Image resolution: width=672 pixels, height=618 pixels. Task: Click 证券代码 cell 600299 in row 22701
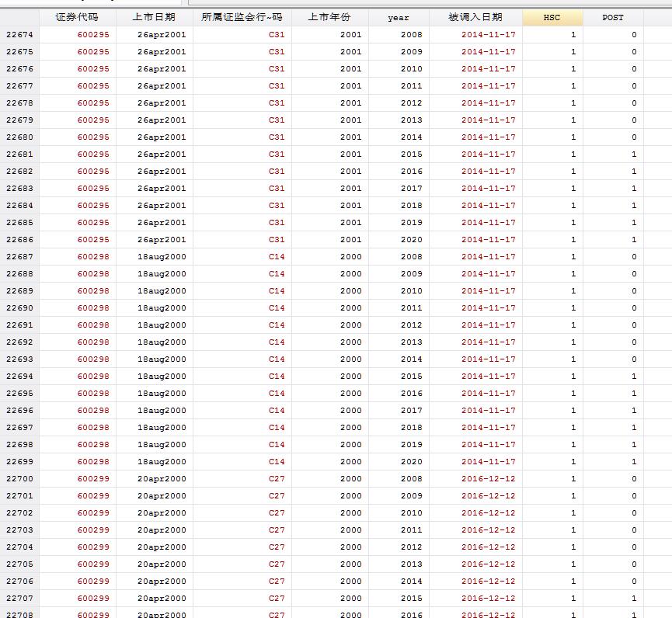point(78,496)
